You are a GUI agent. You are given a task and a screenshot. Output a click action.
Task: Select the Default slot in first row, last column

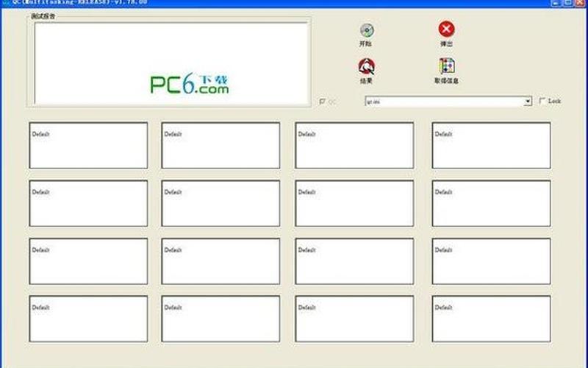pos(491,145)
